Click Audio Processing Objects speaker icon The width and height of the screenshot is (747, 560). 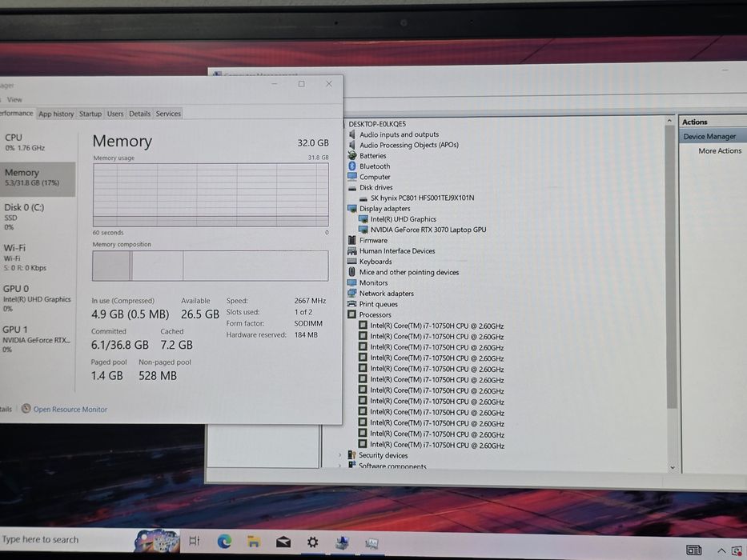pos(352,145)
